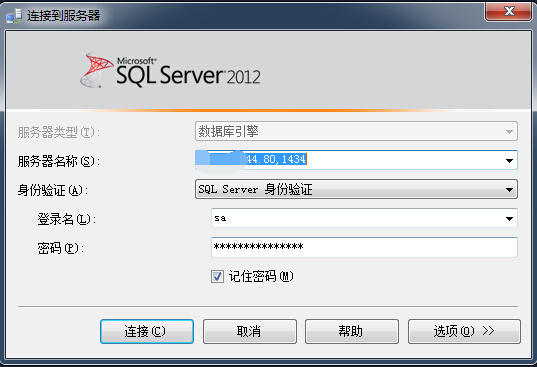Click the 取消 button
Image resolution: width=537 pixels, height=367 pixels.
(x=250, y=331)
